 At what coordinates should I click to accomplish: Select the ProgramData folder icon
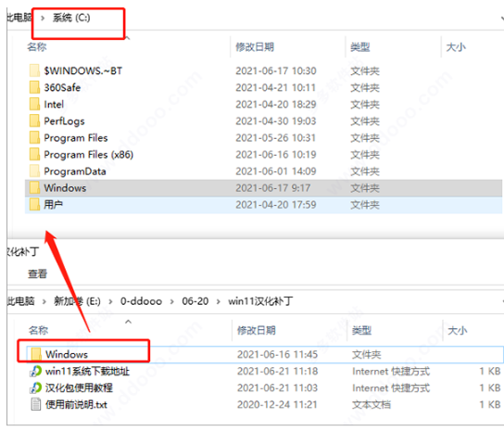34,171
